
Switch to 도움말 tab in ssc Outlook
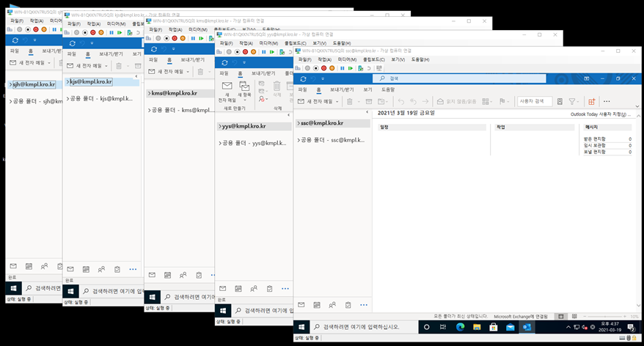388,89
